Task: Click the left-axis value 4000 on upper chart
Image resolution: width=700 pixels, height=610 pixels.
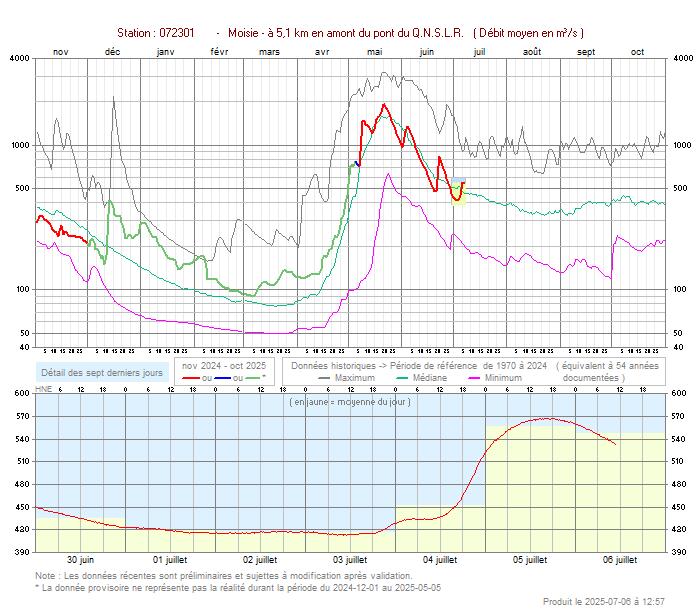Action: click(x=20, y=58)
